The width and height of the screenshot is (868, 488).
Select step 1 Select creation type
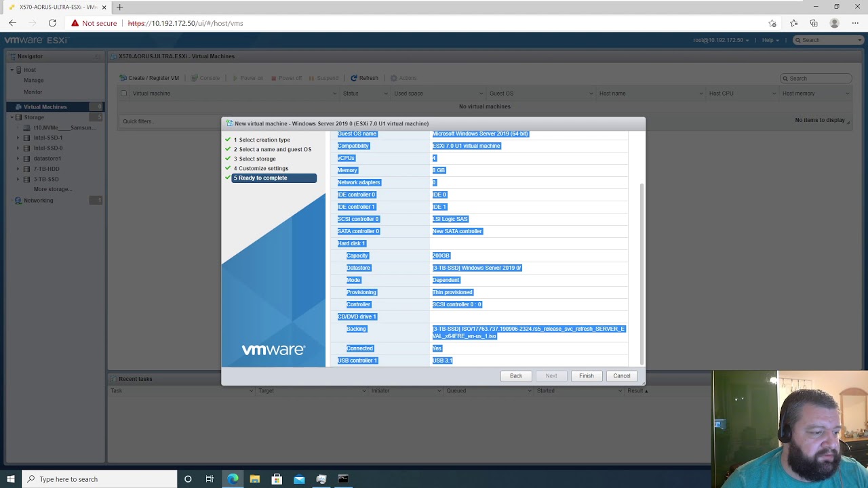coord(264,140)
